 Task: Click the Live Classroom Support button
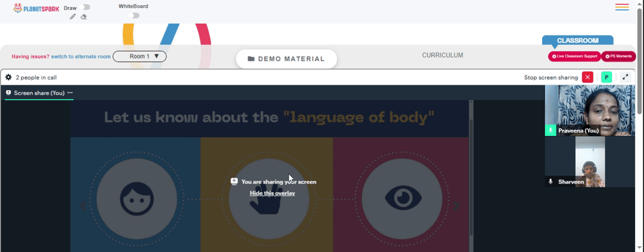pos(574,56)
